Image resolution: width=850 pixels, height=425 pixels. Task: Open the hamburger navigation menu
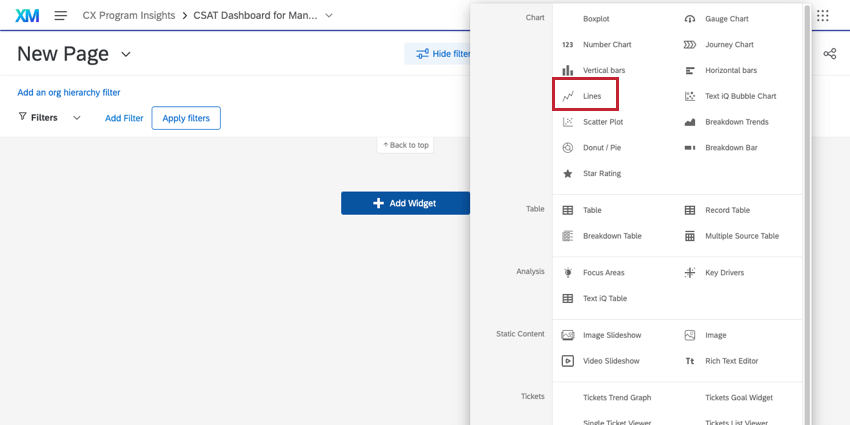(x=61, y=16)
